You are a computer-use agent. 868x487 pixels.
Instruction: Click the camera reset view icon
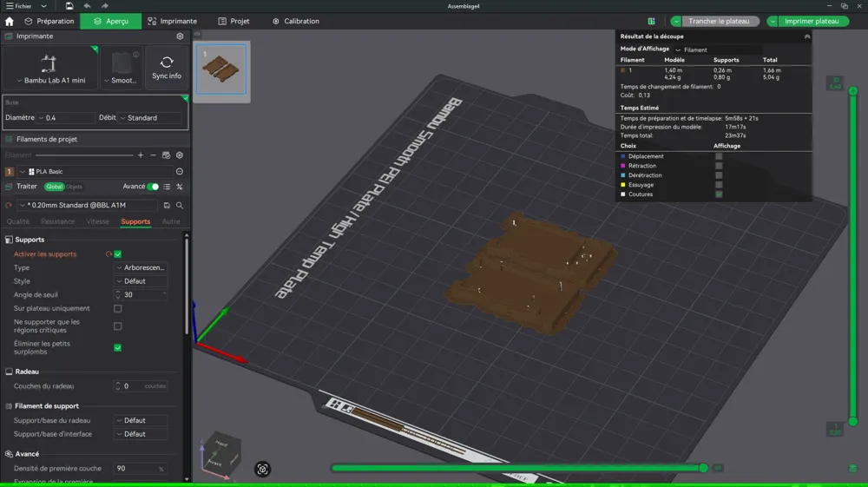262,470
